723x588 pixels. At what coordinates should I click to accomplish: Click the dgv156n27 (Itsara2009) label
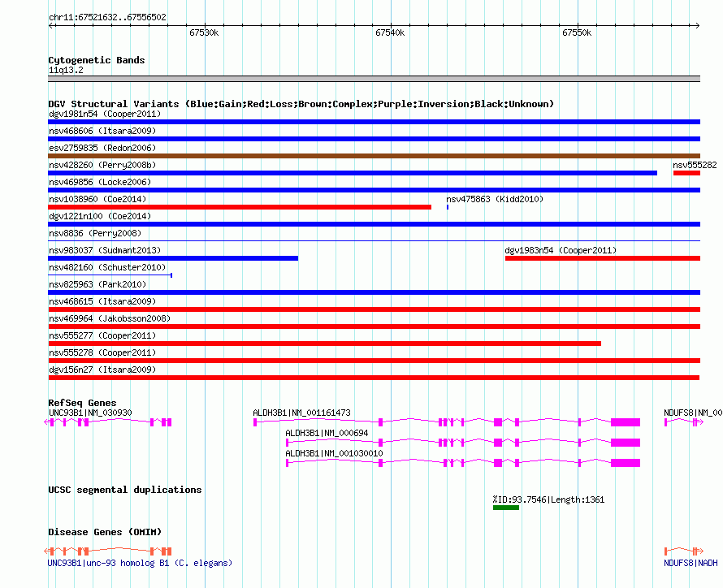(102, 370)
